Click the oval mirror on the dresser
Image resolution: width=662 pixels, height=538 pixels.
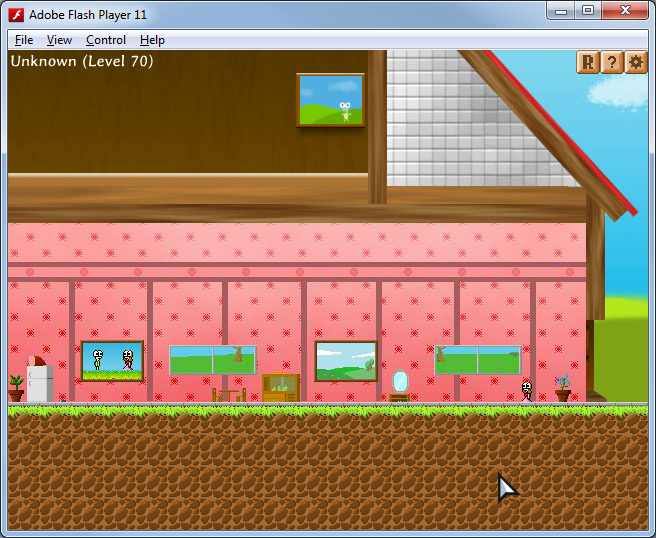tap(400, 381)
